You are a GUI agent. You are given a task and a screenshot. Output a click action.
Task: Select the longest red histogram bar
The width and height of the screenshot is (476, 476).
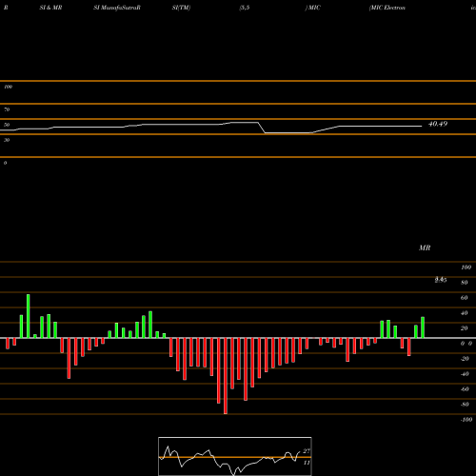coord(226,376)
